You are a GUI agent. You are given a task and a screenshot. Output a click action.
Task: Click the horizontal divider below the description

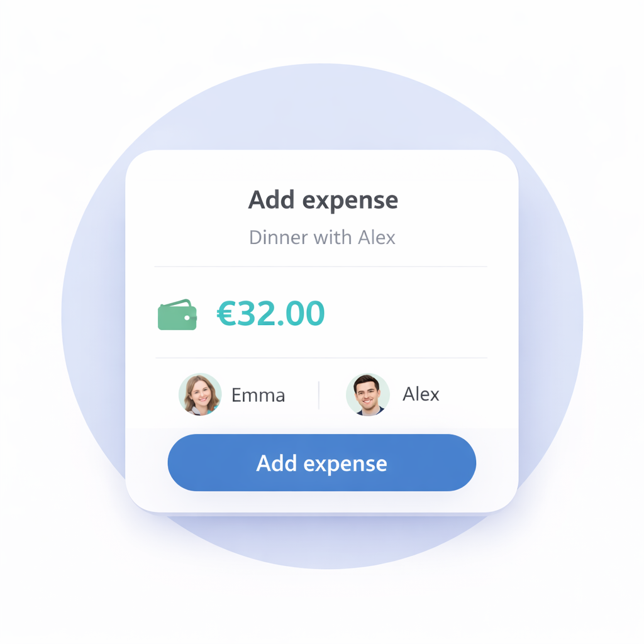point(321,267)
